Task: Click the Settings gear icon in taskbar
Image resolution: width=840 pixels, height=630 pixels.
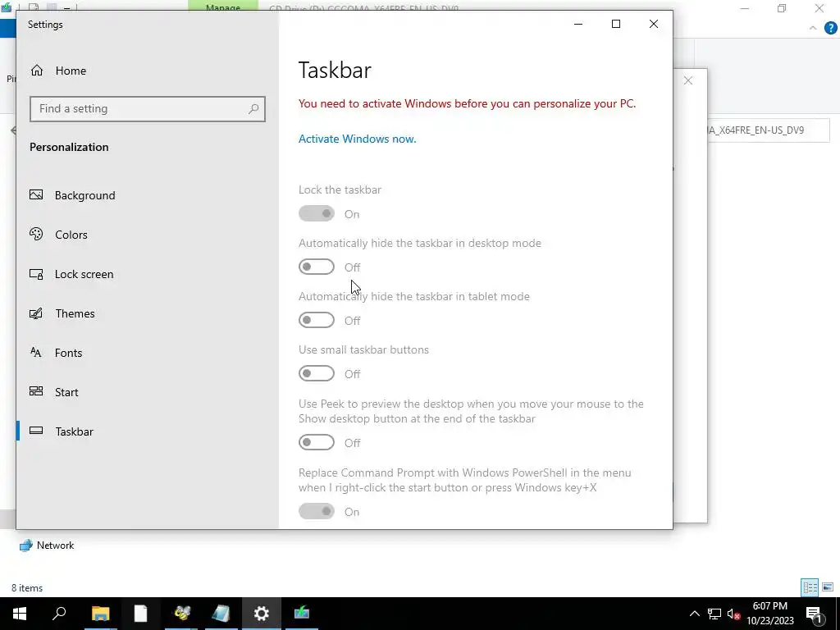Action: pyautogui.click(x=262, y=614)
